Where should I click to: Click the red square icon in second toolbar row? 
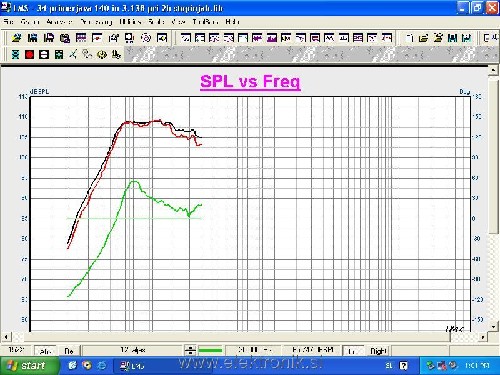(x=29, y=54)
